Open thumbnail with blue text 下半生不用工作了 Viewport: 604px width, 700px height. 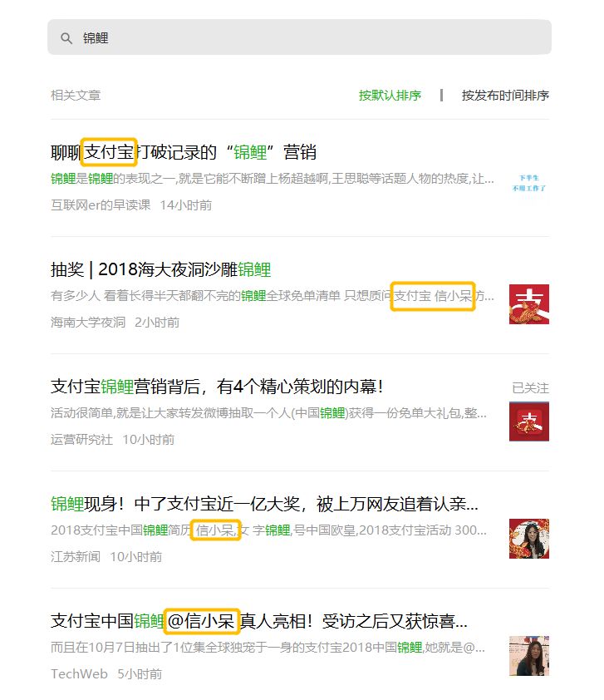(529, 183)
